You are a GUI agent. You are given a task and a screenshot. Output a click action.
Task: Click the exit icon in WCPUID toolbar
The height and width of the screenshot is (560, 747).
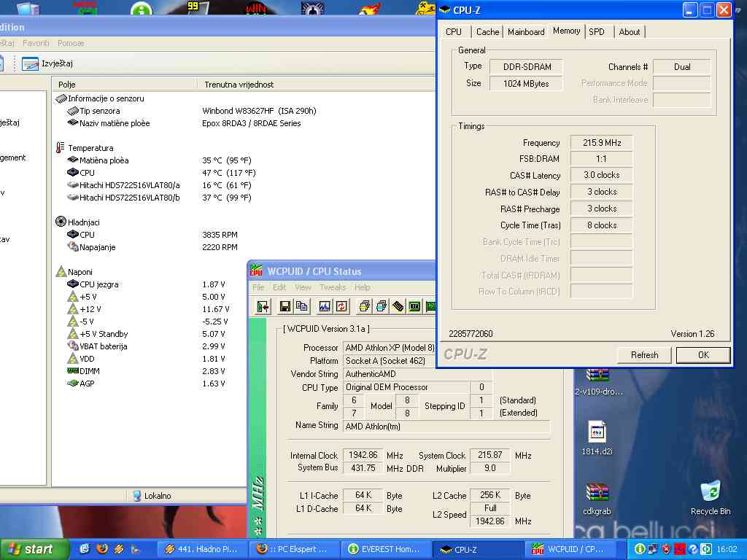tap(263, 306)
